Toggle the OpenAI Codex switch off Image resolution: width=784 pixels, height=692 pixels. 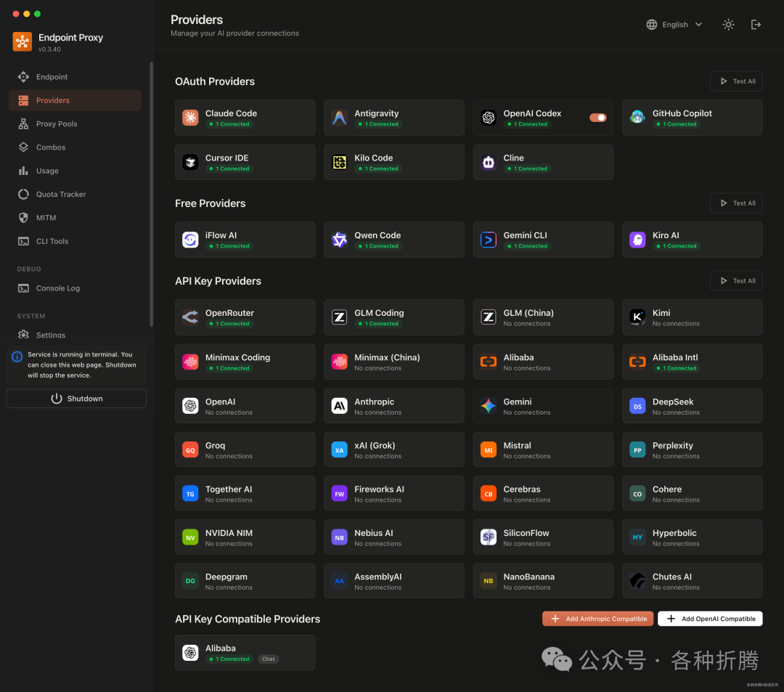(597, 118)
